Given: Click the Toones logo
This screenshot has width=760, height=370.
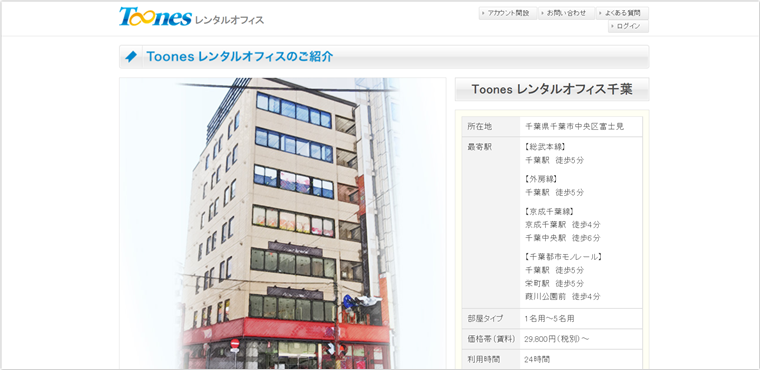Looking at the screenshot, I should click(x=156, y=16).
